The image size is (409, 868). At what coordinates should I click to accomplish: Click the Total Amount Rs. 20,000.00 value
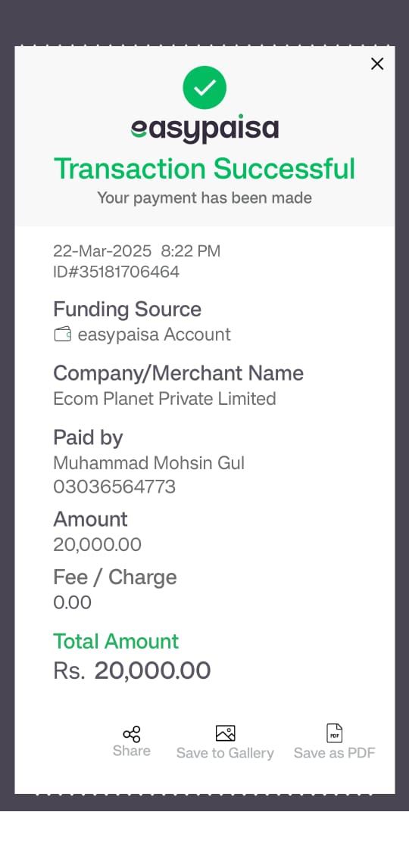132,670
